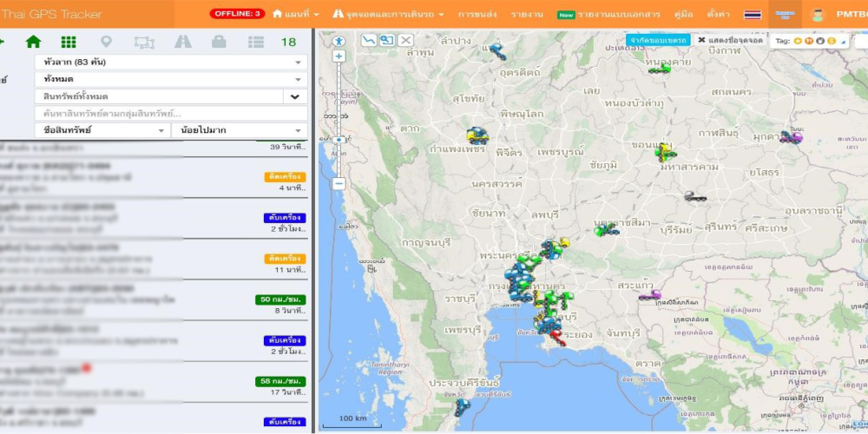The width and height of the screenshot is (868, 434).
Task: Click the green home icon in sidebar
Action: click(33, 42)
